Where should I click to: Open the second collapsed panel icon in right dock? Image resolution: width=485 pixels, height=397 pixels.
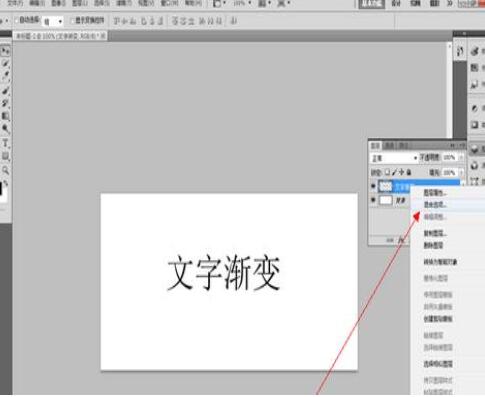(x=475, y=68)
